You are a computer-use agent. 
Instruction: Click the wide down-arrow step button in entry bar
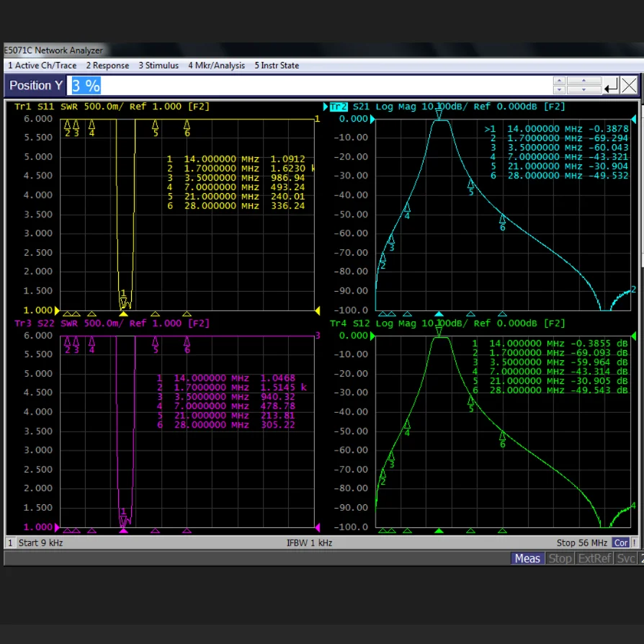pos(583,89)
